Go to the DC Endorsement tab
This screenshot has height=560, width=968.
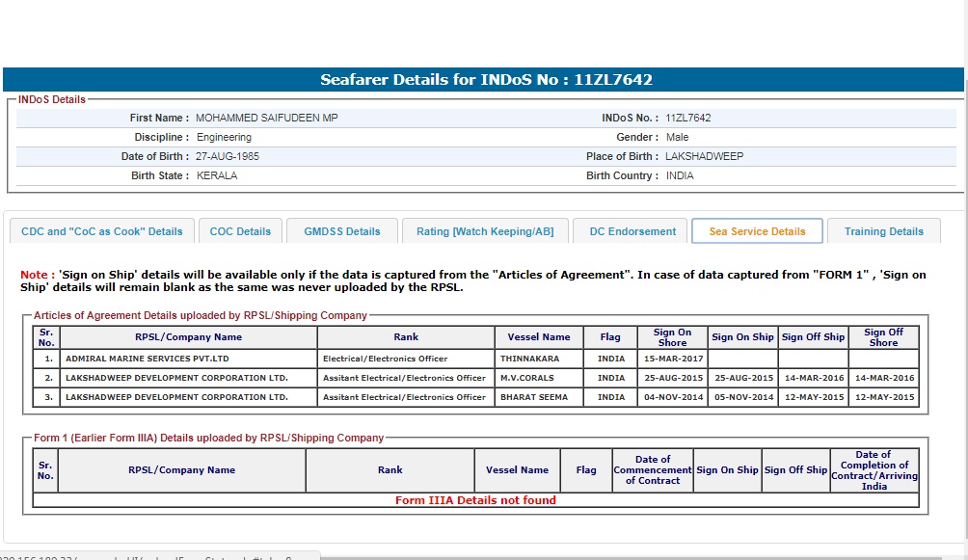point(632,231)
